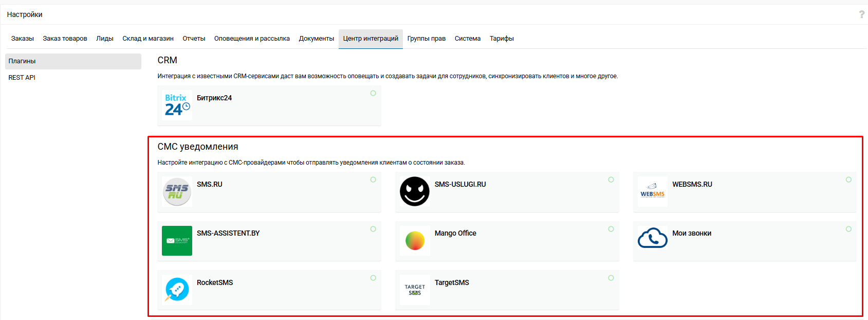Select Плагины in the sidebar
868x320 pixels.
(x=73, y=61)
